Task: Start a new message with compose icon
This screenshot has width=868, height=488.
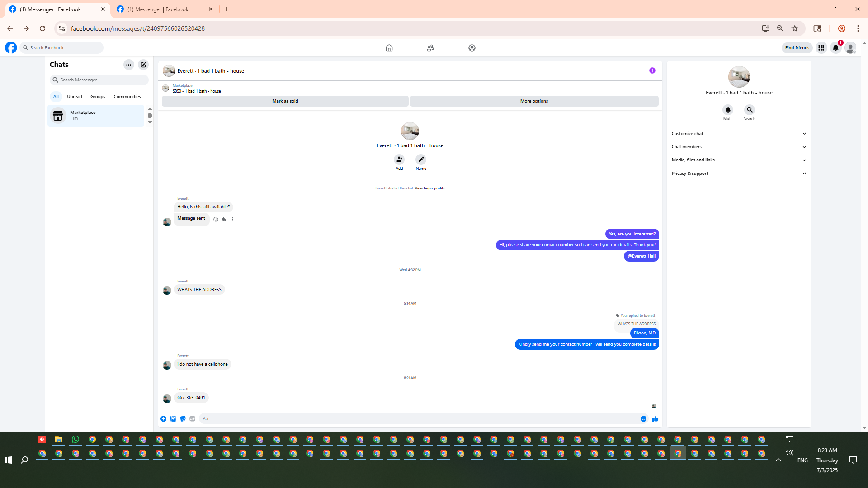Action: pyautogui.click(x=143, y=65)
